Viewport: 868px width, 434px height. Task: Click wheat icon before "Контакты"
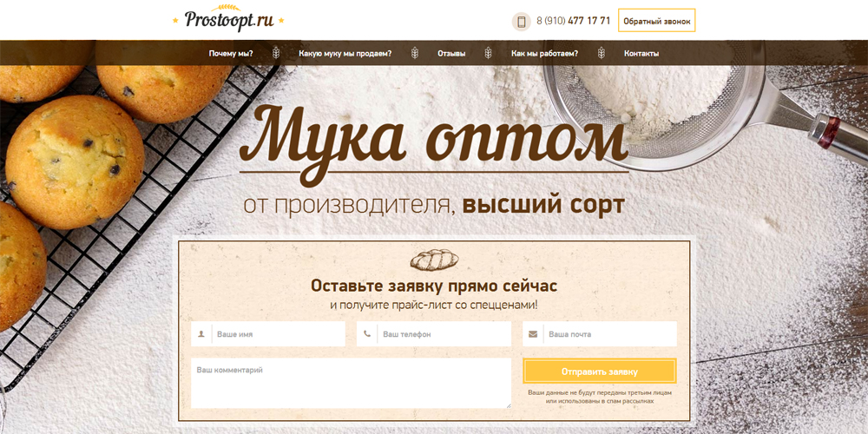click(601, 53)
